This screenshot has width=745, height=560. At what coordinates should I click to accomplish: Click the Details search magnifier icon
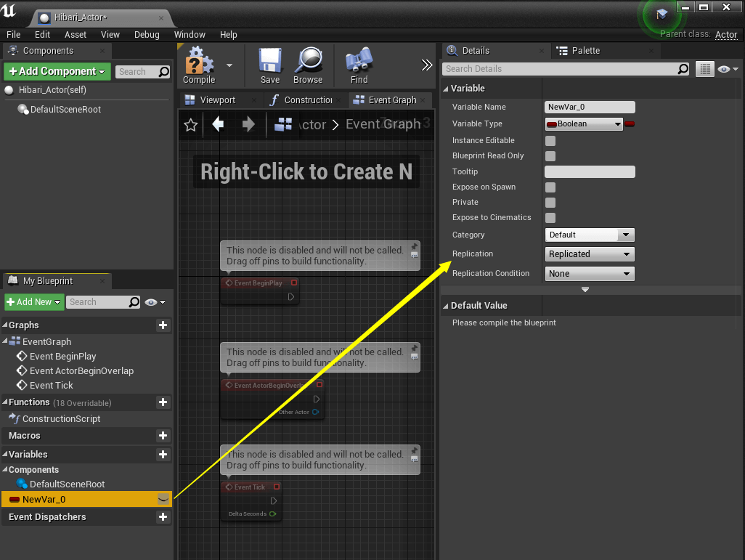click(683, 69)
